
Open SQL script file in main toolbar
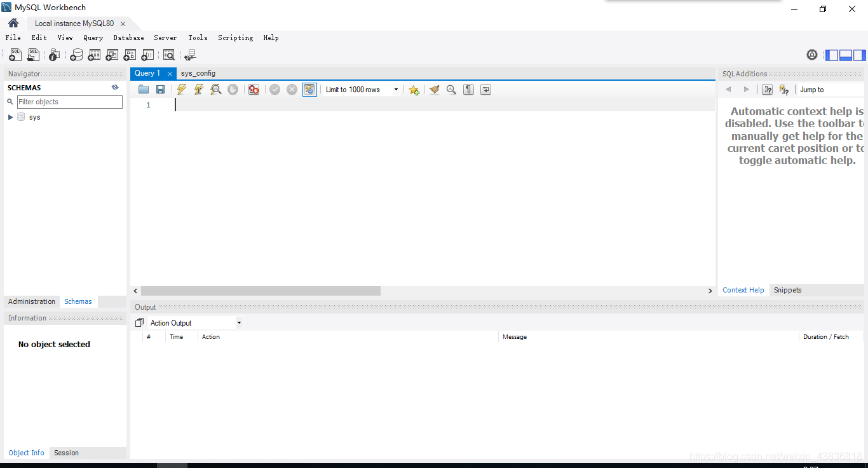(33, 55)
